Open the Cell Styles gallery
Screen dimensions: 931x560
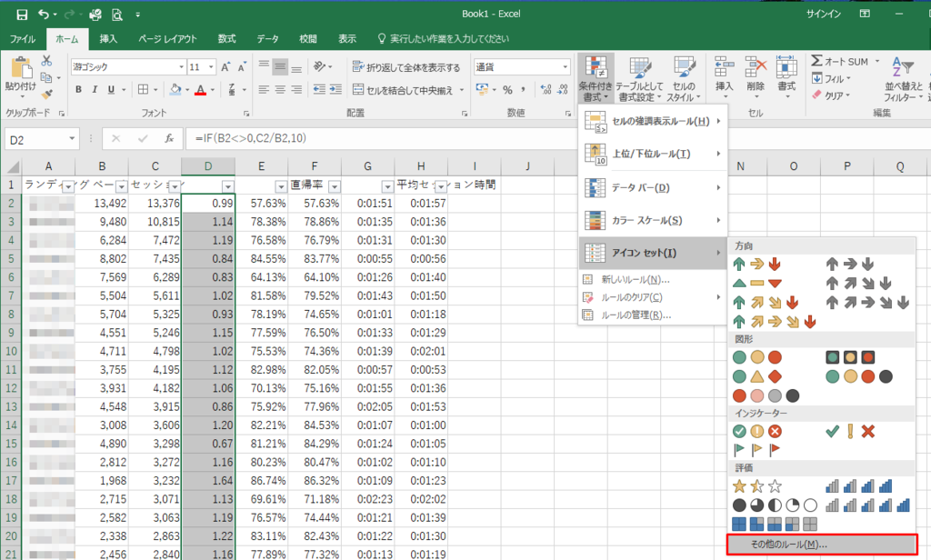click(x=684, y=79)
